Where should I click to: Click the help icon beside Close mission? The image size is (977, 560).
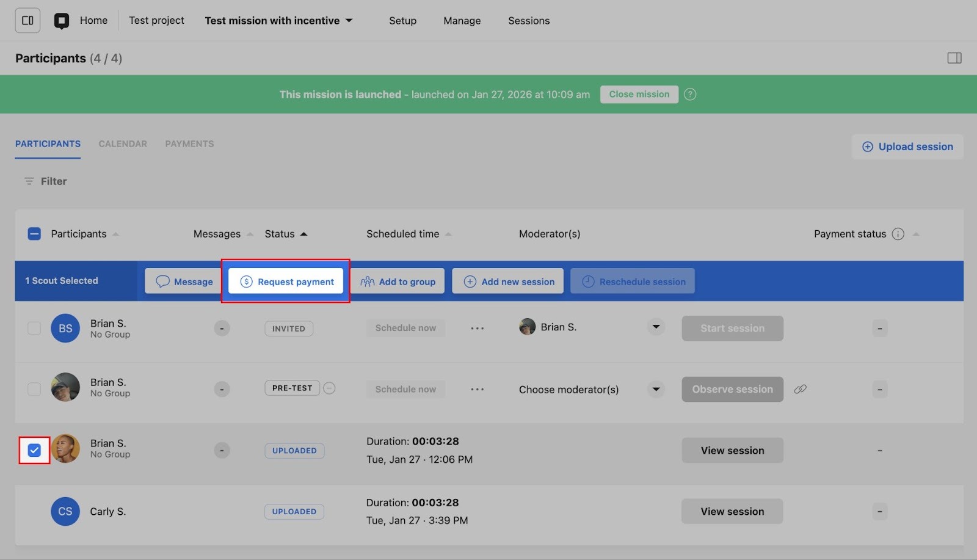[690, 94]
